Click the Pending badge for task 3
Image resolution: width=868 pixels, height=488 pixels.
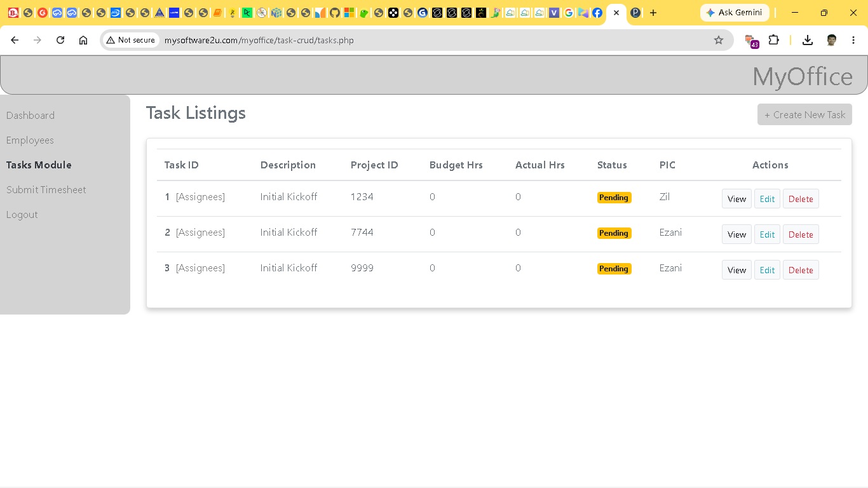[614, 269]
